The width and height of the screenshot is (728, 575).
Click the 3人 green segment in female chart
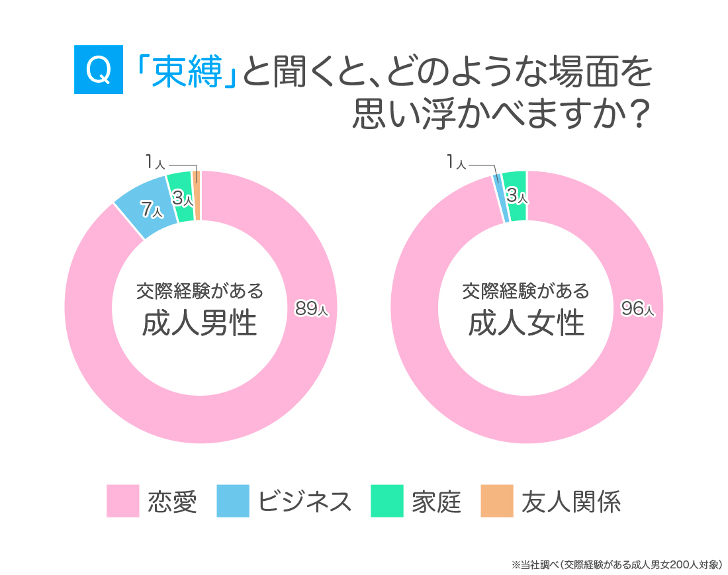[516, 196]
